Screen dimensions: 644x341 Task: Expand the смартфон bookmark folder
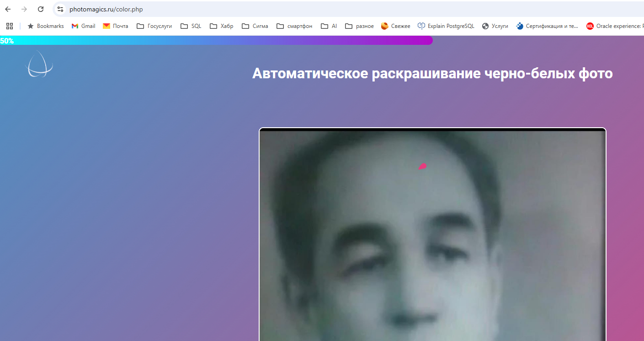[295, 26]
